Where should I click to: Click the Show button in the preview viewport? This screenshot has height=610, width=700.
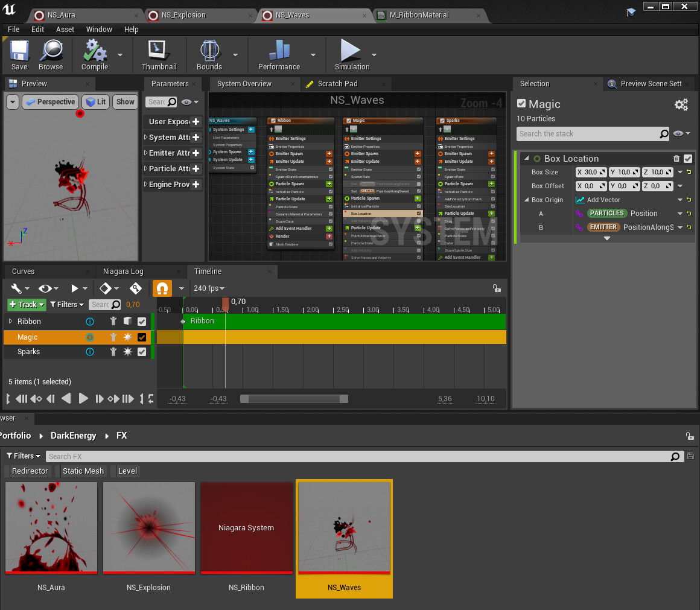(124, 101)
